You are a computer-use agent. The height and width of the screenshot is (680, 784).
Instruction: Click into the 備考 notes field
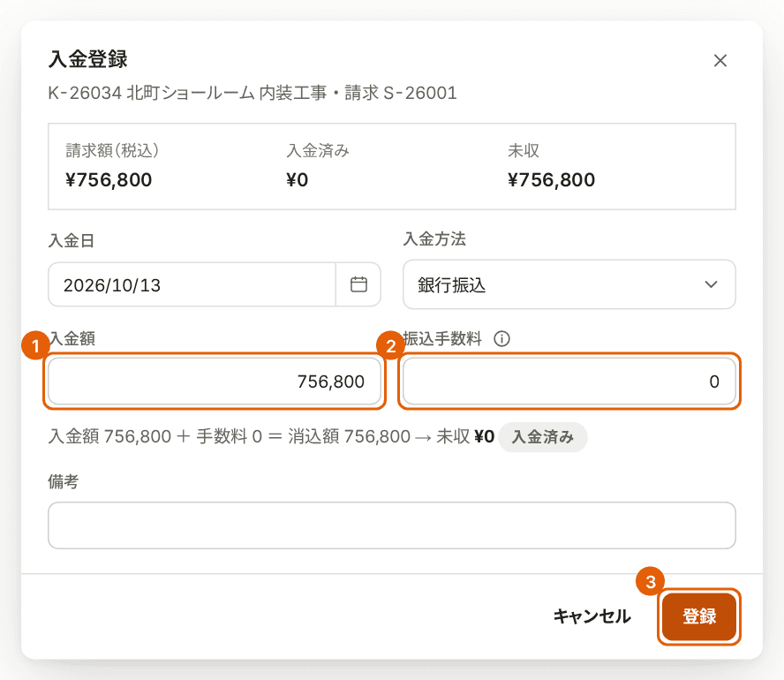tap(391, 525)
